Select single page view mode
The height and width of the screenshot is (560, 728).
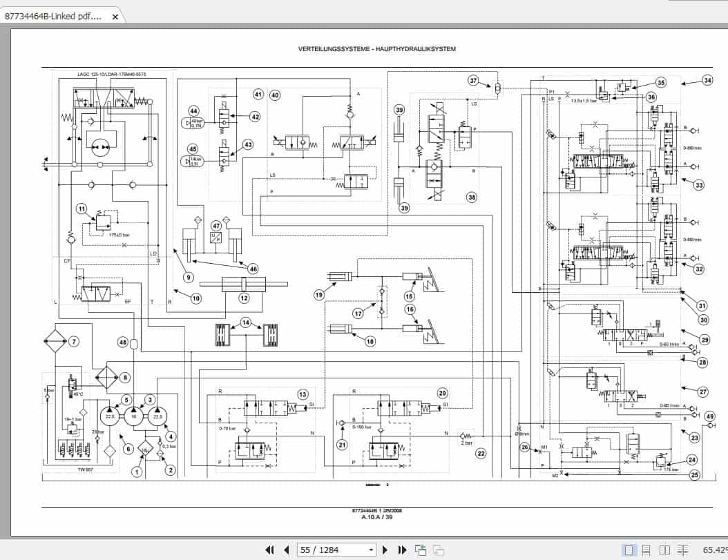tap(630, 550)
